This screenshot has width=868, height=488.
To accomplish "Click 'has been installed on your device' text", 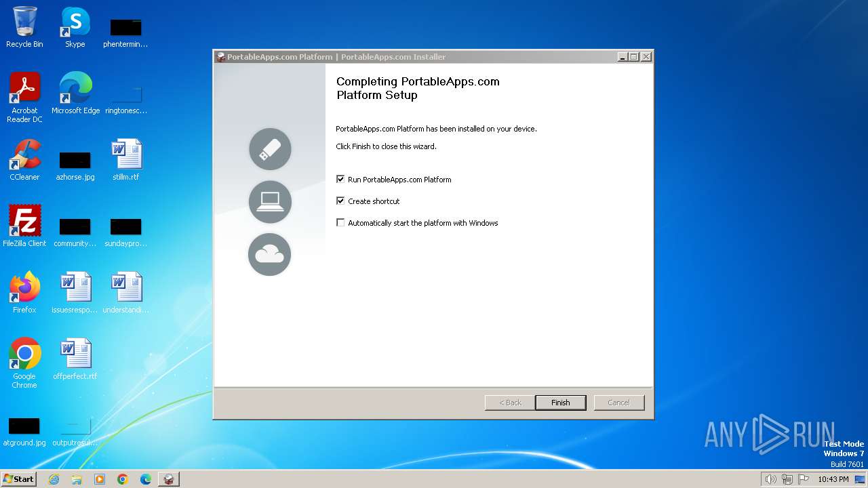I will (481, 129).
